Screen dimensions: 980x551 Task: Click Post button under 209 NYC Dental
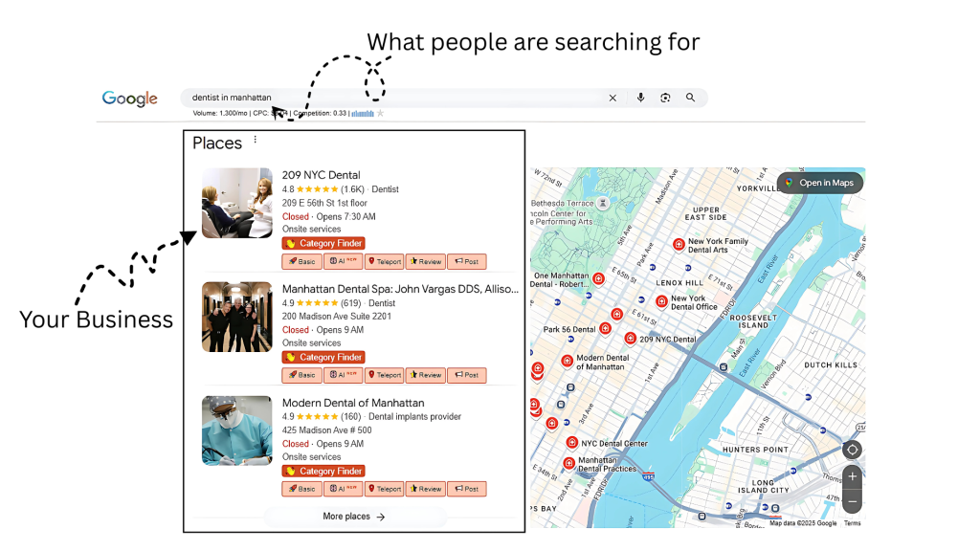[467, 261]
